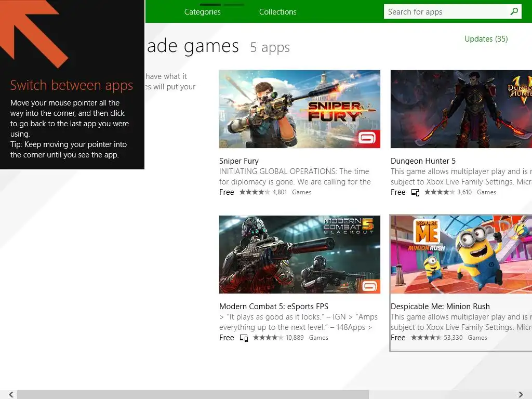The image size is (532, 399).
Task: Click Sniper Fury description text
Action: (295, 177)
